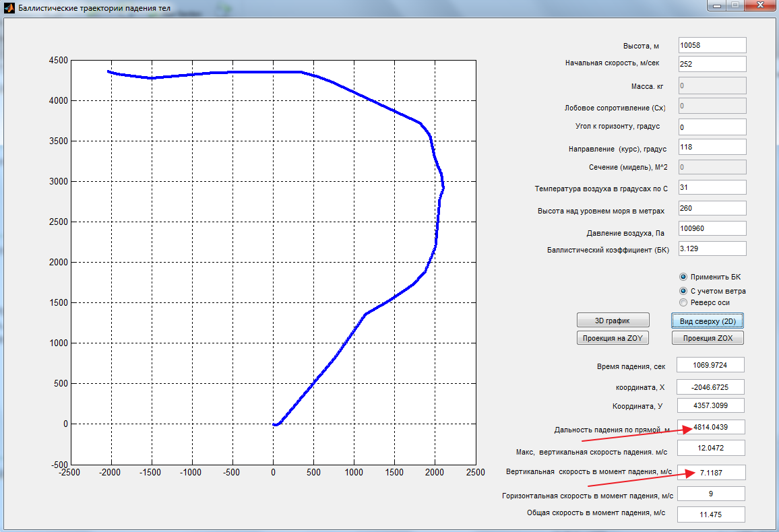Click the max vertical speed value 12.0472

click(711, 448)
